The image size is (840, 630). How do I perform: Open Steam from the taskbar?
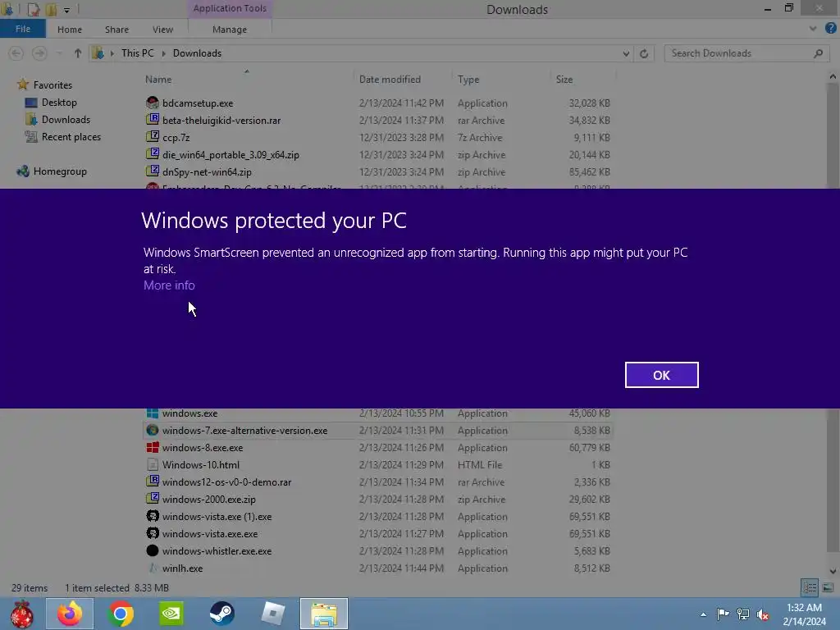221,614
